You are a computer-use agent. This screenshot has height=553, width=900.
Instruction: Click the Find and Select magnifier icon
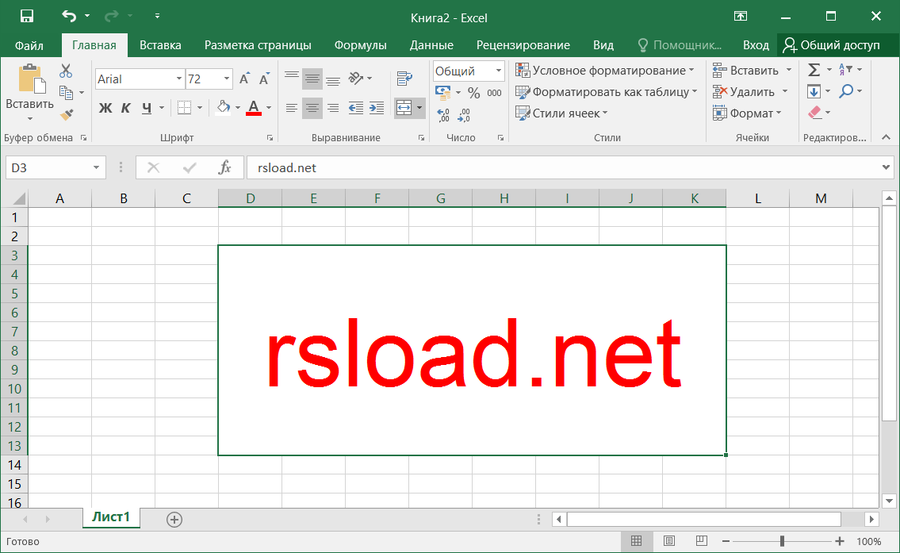click(x=846, y=91)
